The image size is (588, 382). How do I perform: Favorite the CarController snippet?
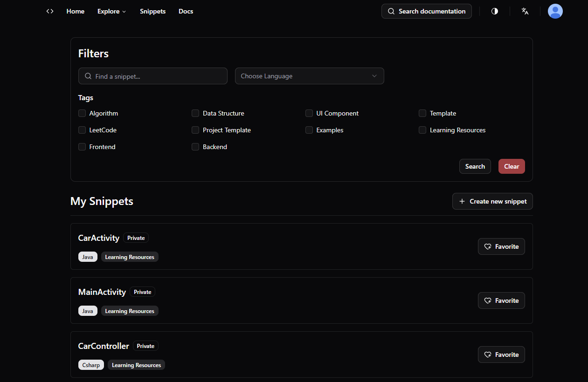point(501,355)
